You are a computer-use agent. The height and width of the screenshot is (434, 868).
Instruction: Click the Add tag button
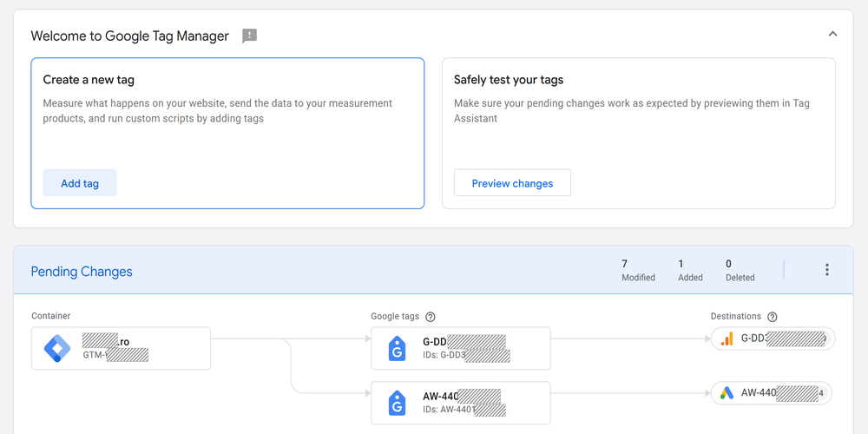[80, 182]
